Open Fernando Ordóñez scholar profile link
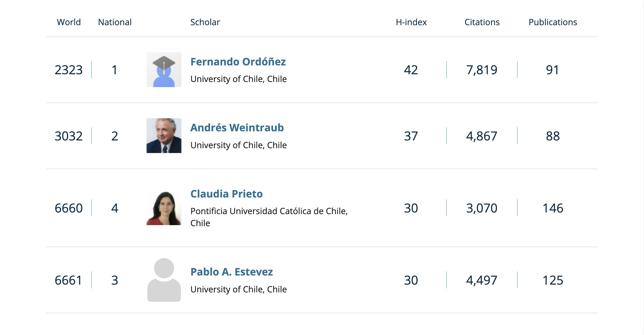 pos(238,62)
